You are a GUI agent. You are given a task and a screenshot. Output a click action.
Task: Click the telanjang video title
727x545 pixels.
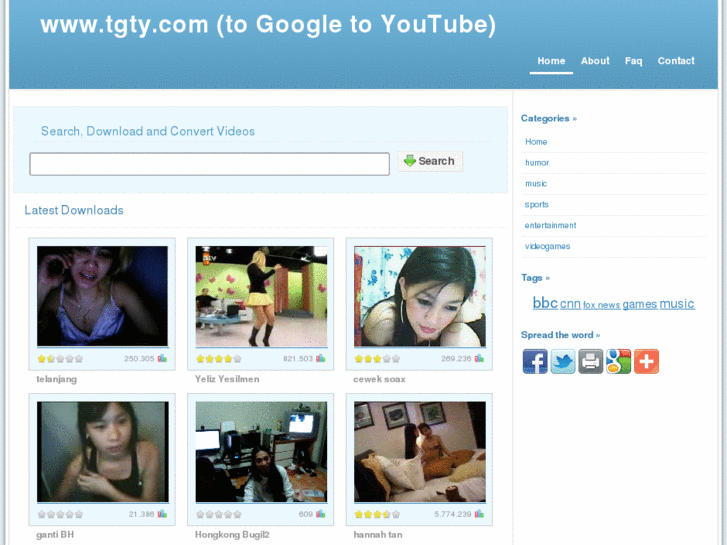tap(57, 379)
